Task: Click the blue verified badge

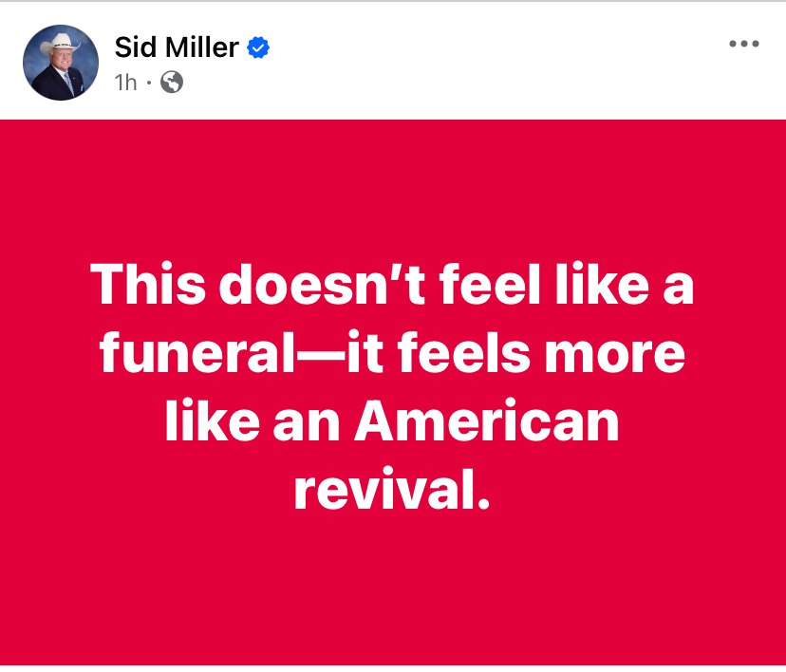Action: 258,46
